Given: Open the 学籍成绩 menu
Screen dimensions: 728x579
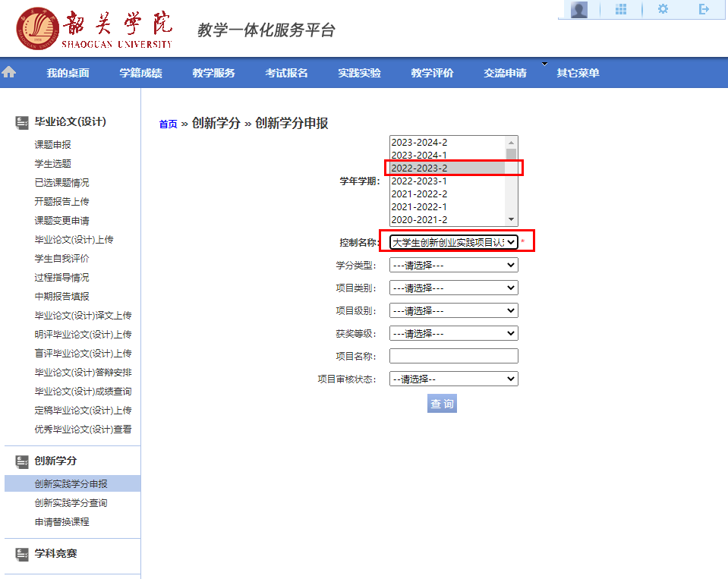Looking at the screenshot, I should (x=140, y=73).
